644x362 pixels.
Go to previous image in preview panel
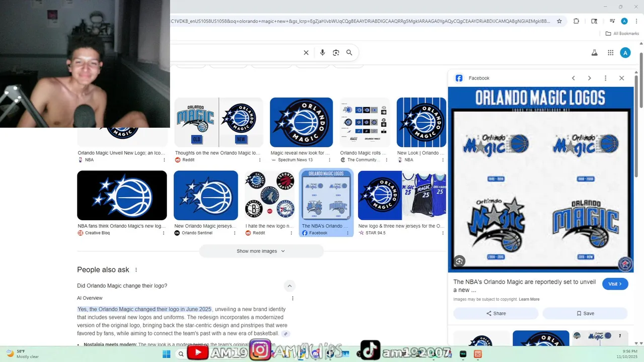(573, 78)
